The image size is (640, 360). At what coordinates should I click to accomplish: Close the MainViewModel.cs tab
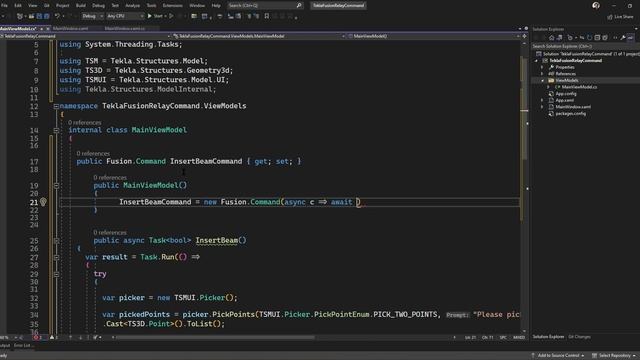tap(48, 29)
